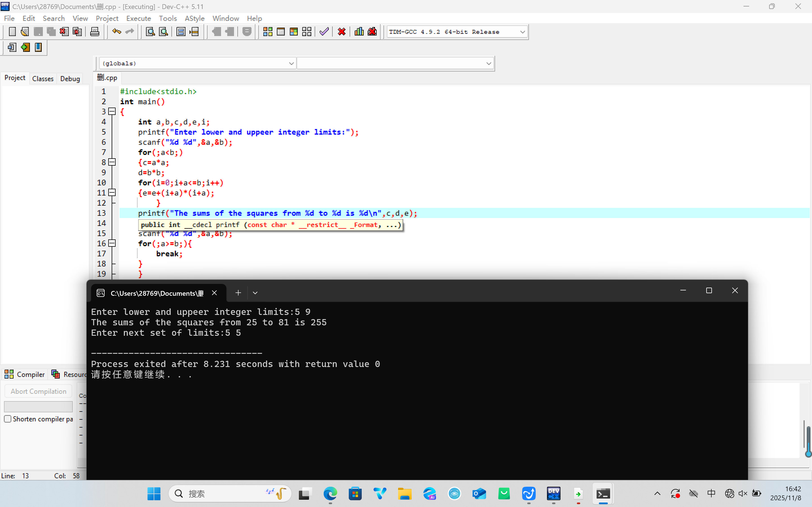Click the Print toolbar icon
812x507 pixels.
click(95, 32)
